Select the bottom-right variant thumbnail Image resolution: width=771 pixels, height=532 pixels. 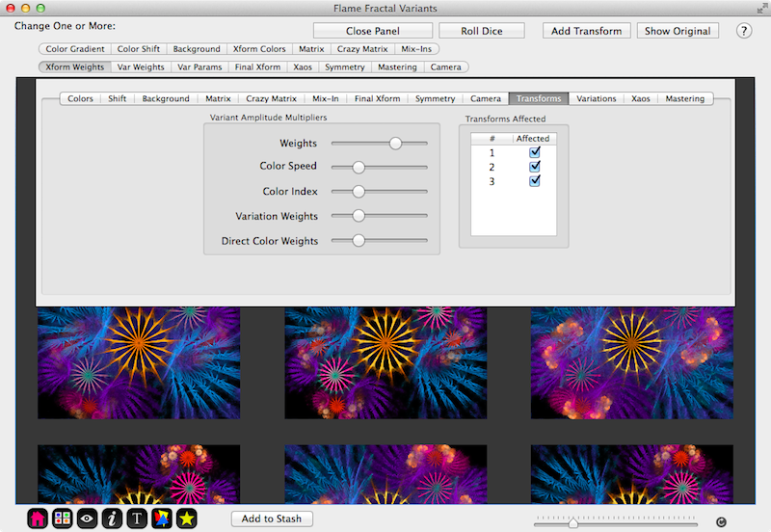click(632, 474)
